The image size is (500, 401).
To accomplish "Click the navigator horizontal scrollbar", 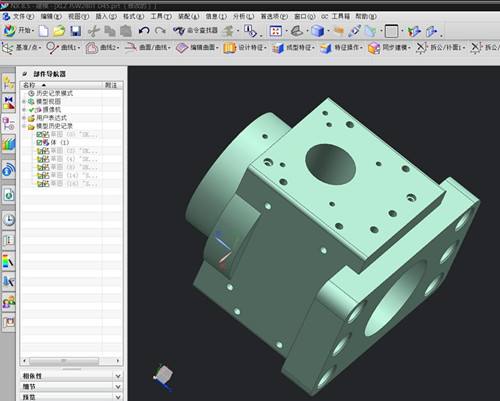I will [x=71, y=361].
